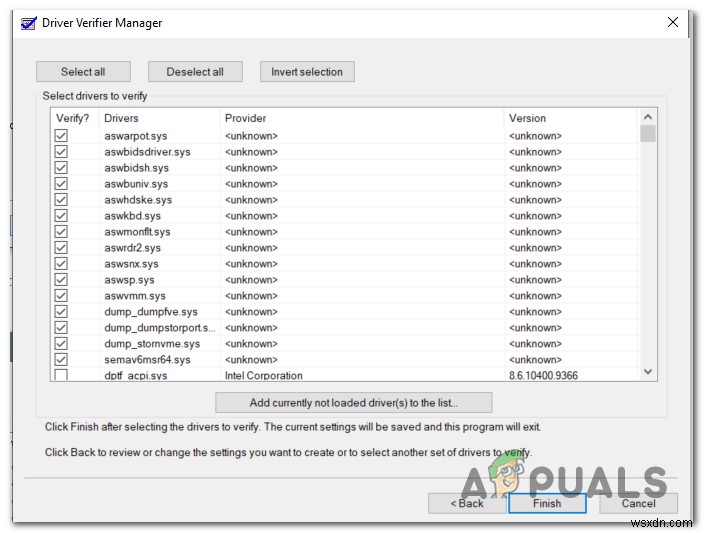Select the aswbidsh.sys driver name
The width and height of the screenshot is (704, 533).
[136, 168]
